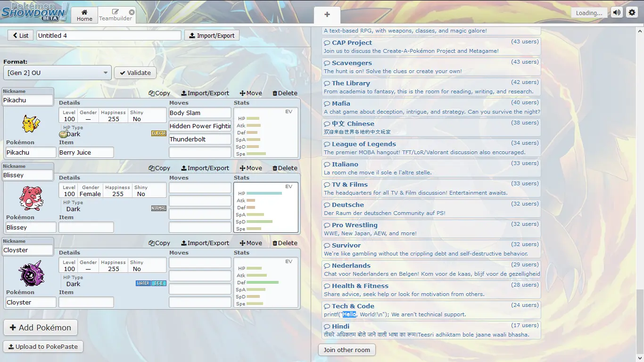This screenshot has width=644, height=362.
Task: Open Cloyster's stats EV chart
Action: click(x=266, y=282)
